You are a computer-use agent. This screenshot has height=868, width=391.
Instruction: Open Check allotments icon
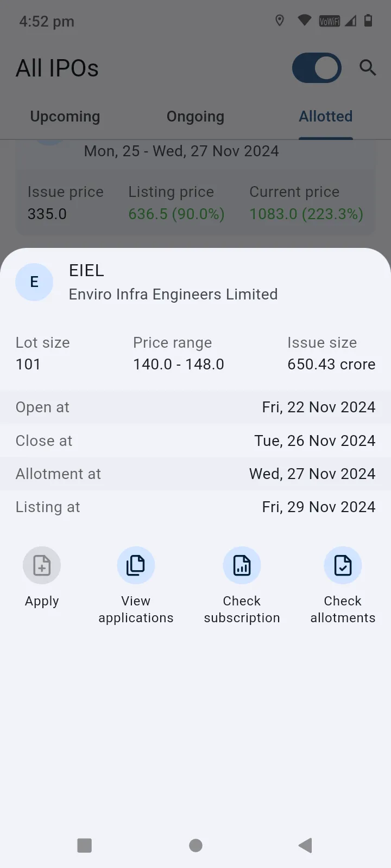coord(343,565)
